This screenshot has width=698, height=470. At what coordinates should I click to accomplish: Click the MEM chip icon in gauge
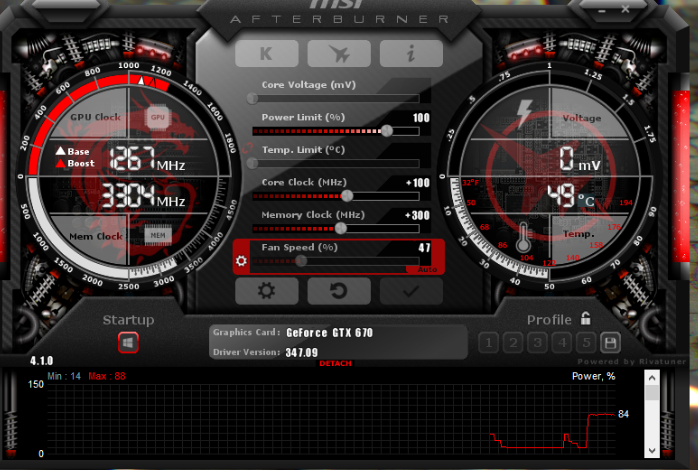(x=158, y=235)
